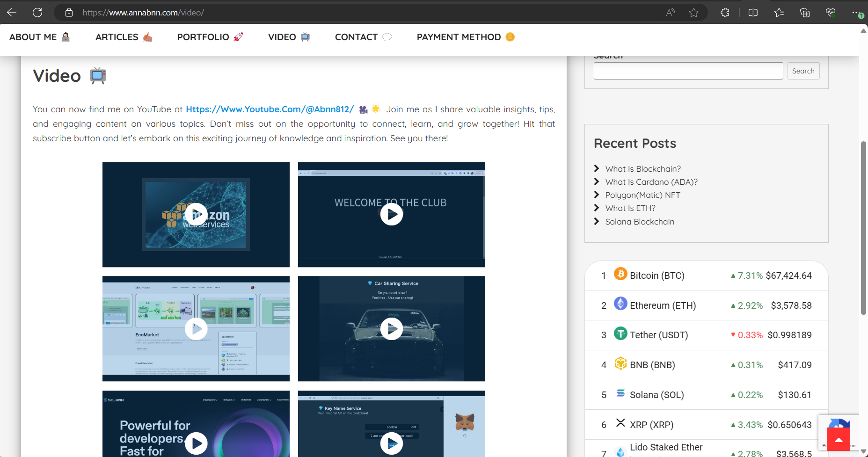Click the Bitcoin (BTC) coin icon
This screenshot has width=868, height=457.
click(620, 274)
